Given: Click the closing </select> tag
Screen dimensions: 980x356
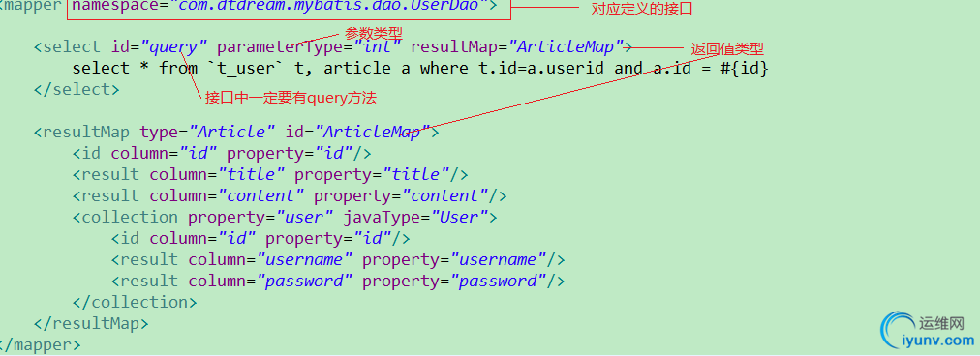Looking at the screenshot, I should coord(77,89).
